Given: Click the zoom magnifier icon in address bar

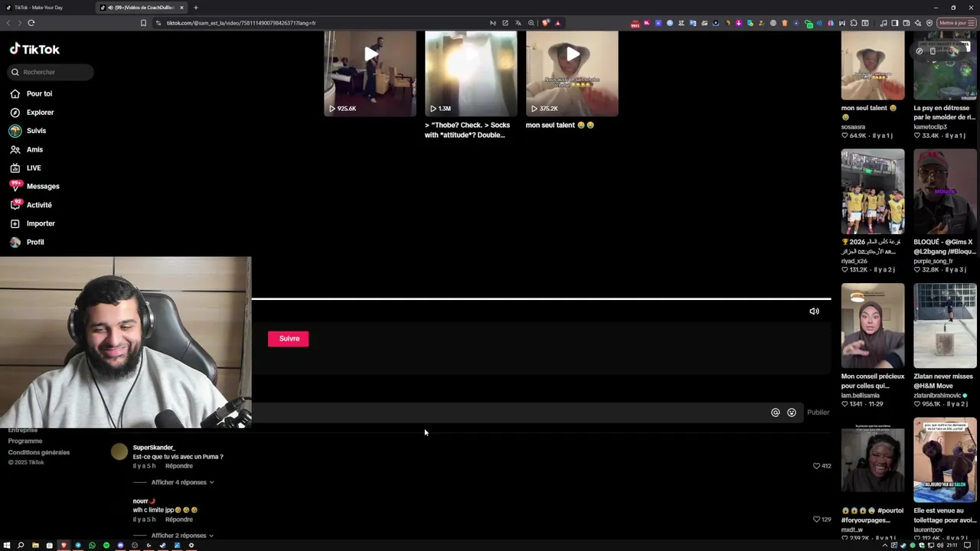Looking at the screenshot, I should (531, 23).
